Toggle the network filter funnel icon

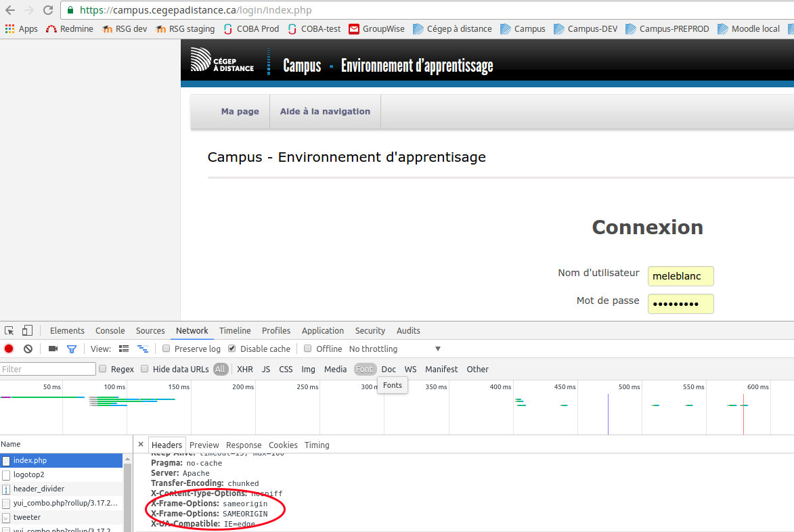(x=72, y=349)
